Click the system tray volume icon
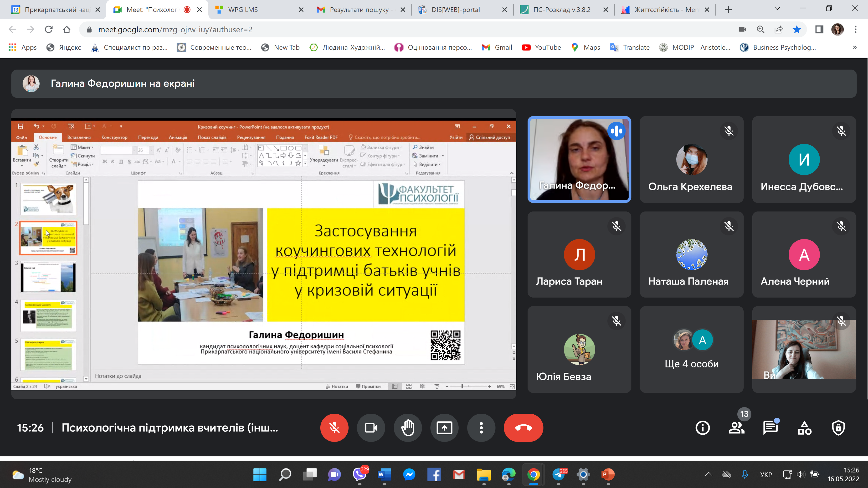The height and width of the screenshot is (488, 868). 801,474
